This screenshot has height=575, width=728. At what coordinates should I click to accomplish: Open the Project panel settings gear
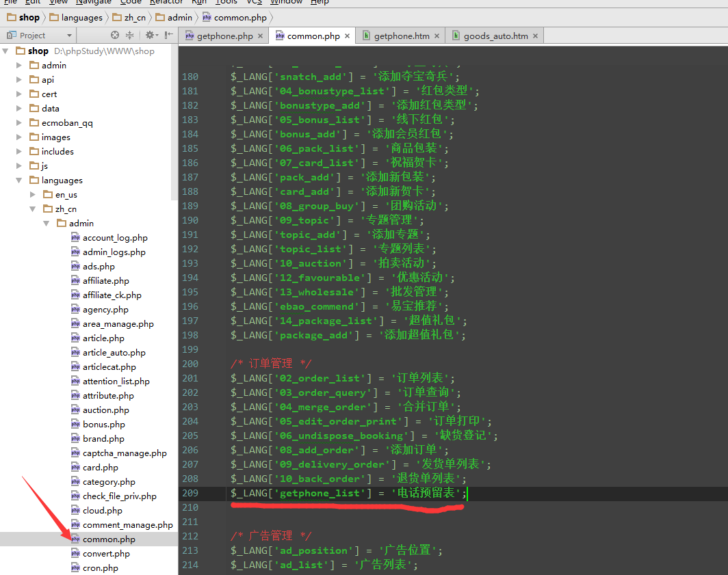point(151,35)
